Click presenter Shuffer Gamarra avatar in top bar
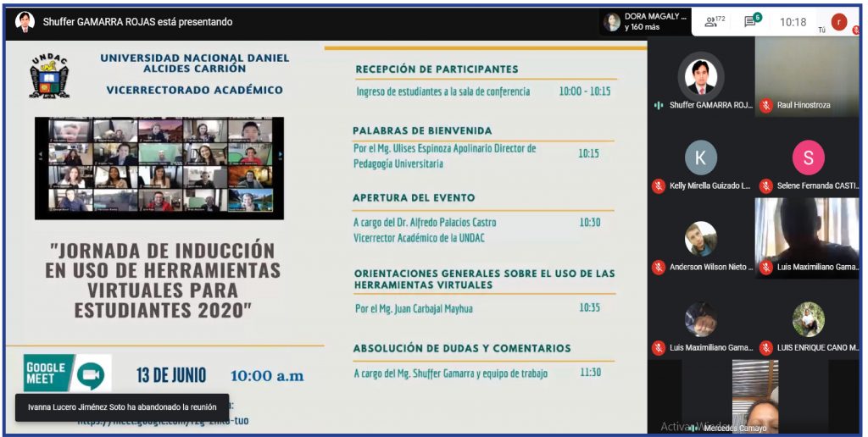868x437 pixels. (24, 22)
